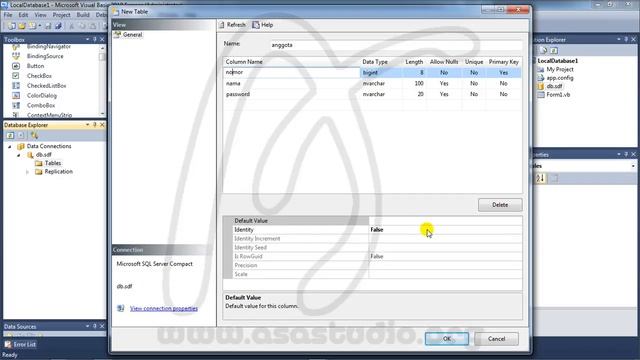Click the Delete column button

(500, 205)
